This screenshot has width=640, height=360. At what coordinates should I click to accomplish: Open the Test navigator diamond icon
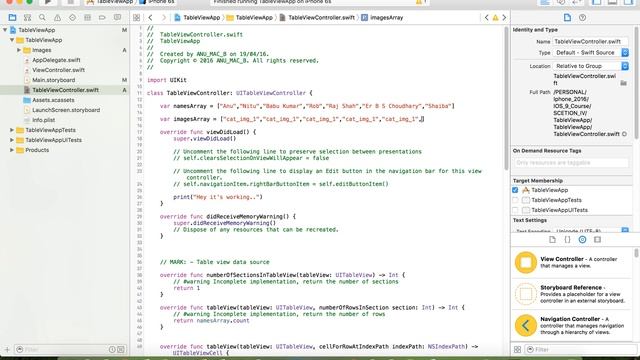pos(72,18)
